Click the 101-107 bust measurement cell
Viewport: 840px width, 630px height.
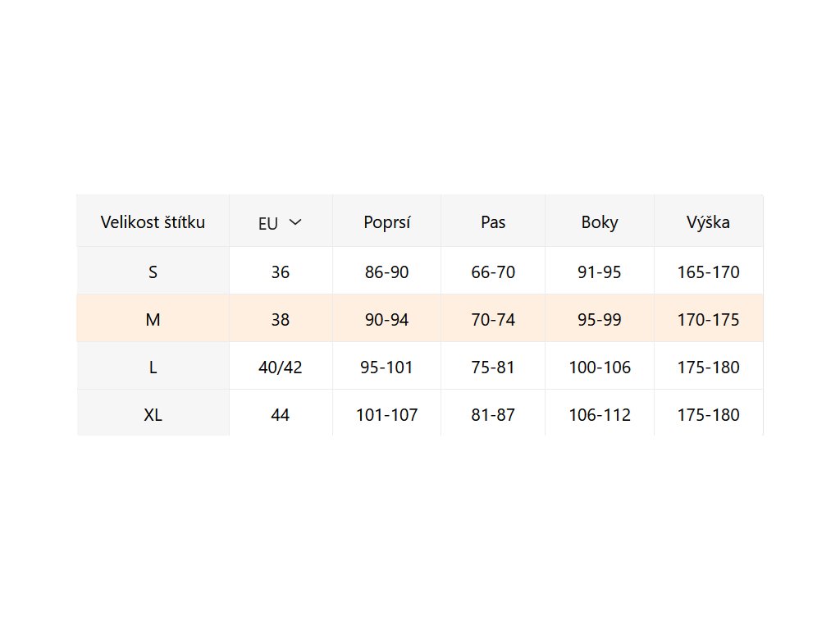pyautogui.click(x=386, y=415)
